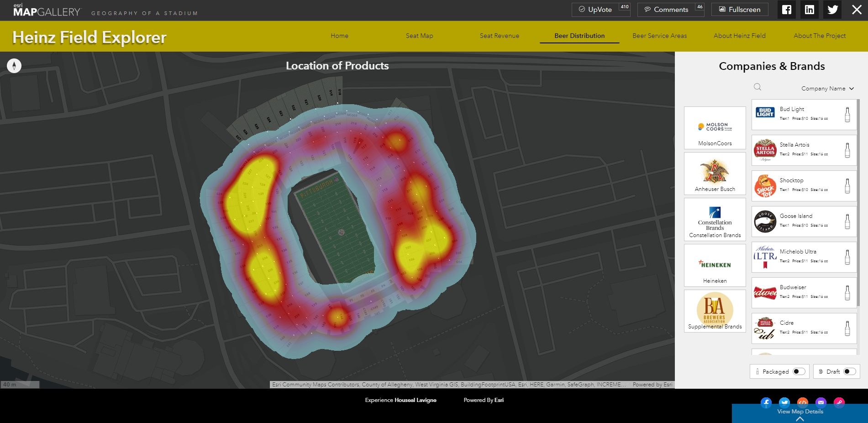The image size is (868, 423).
Task: Share on Facebook from the top bar
Action: coord(787,10)
